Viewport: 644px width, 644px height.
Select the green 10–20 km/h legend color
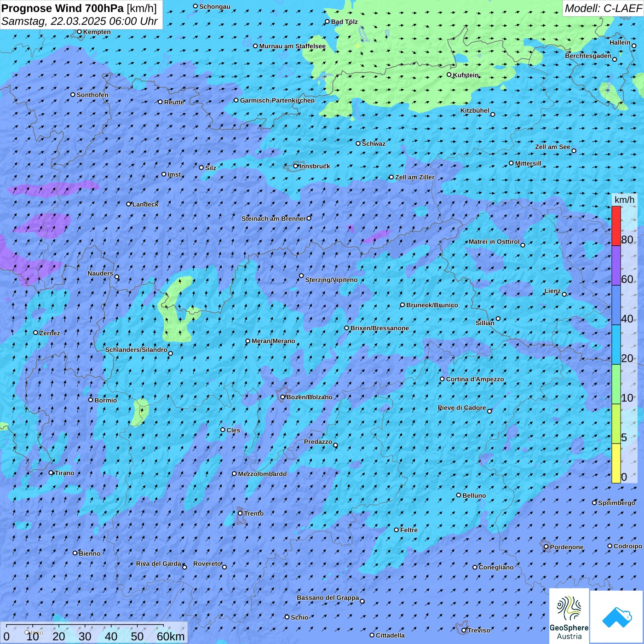pos(616,384)
